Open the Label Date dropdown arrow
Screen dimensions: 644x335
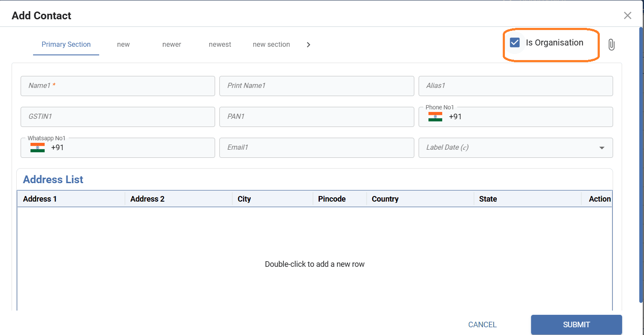click(602, 148)
